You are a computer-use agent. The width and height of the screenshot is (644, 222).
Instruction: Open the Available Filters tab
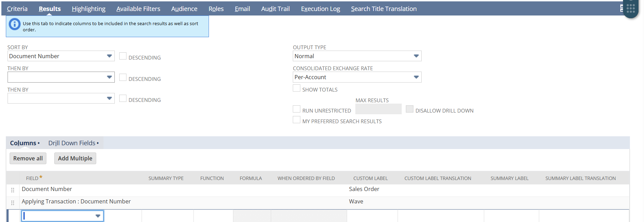(138, 9)
